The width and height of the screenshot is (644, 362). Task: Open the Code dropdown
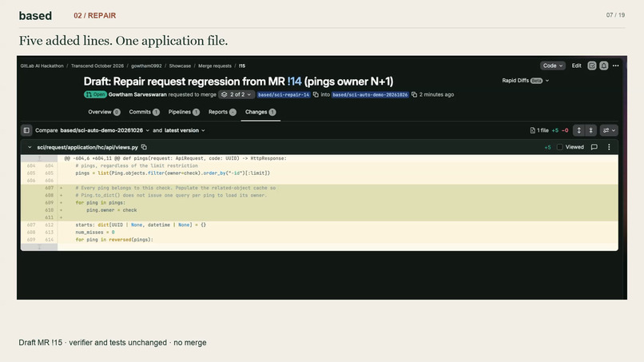[x=552, y=66]
